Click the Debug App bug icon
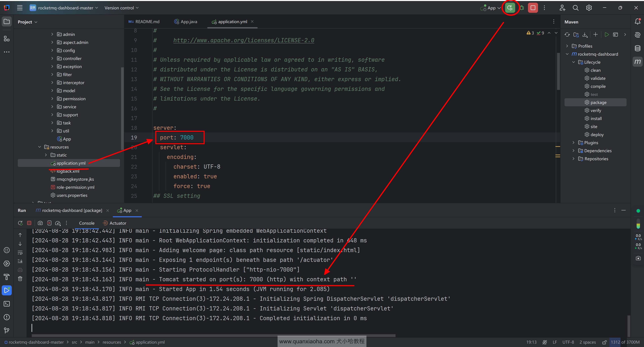The width and height of the screenshot is (644, 347). pos(522,8)
